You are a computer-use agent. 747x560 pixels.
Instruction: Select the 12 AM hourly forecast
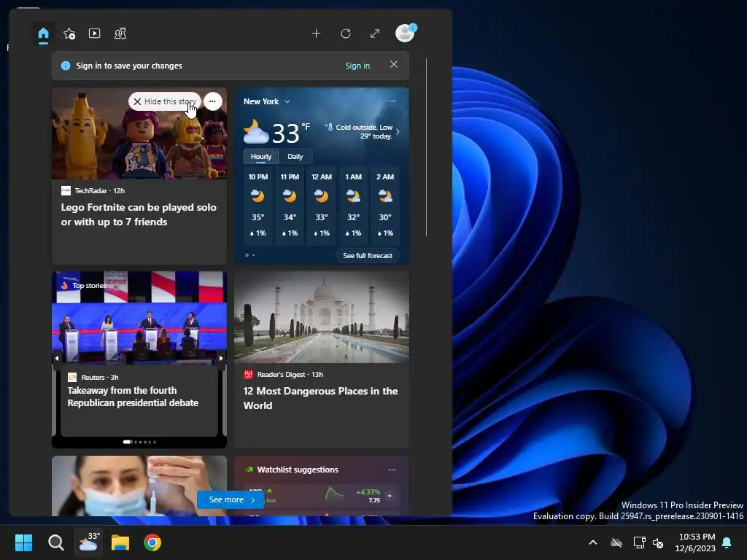[x=322, y=205]
